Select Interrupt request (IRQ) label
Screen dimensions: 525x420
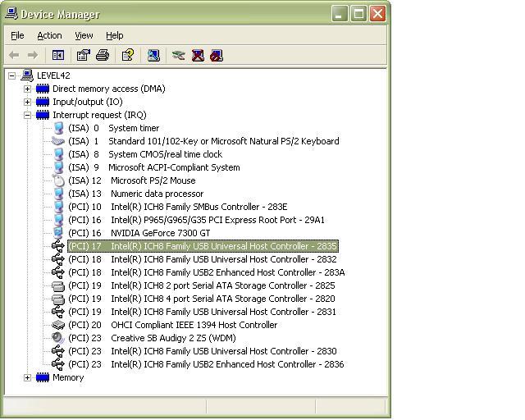click(99, 115)
